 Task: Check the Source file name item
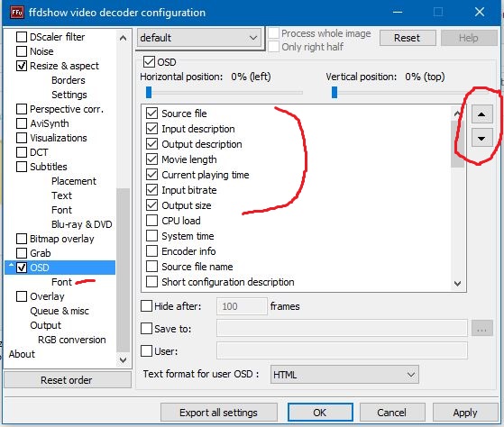tap(151, 267)
